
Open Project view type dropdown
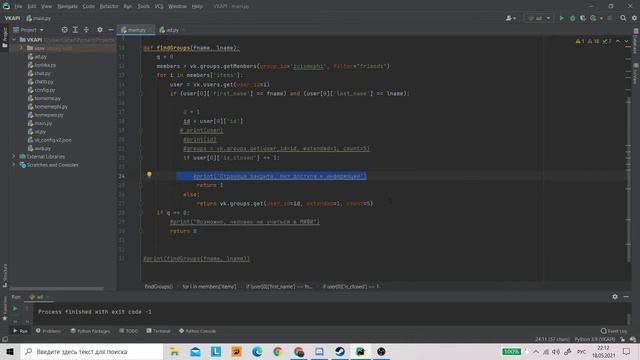click(29, 30)
